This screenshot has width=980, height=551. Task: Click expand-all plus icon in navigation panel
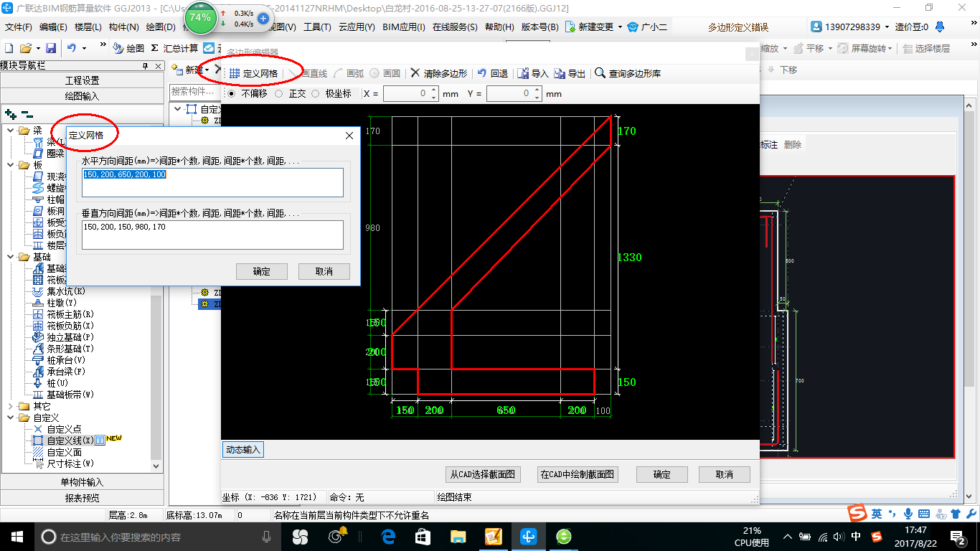pos(10,113)
